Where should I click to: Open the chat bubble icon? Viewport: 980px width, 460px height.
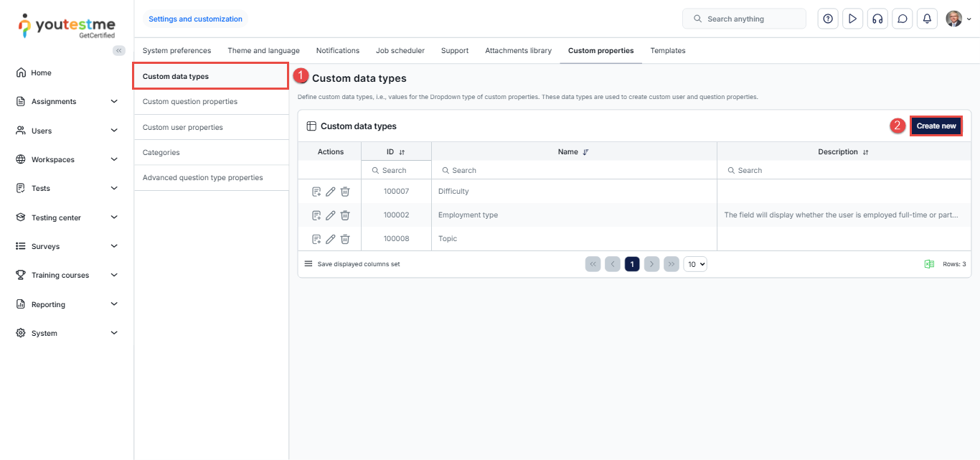(903, 19)
